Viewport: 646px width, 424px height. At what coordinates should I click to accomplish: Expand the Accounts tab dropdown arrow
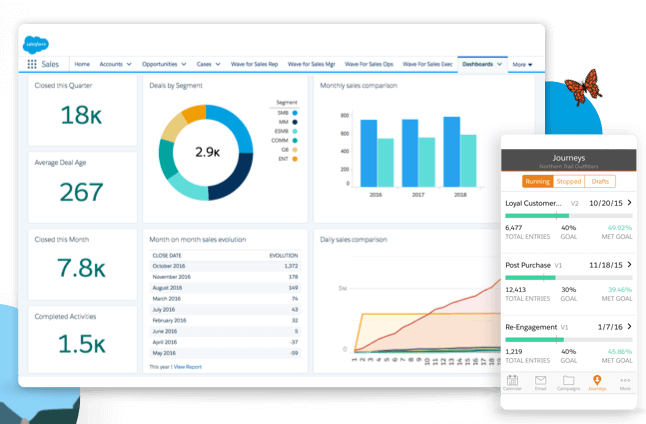(129, 64)
